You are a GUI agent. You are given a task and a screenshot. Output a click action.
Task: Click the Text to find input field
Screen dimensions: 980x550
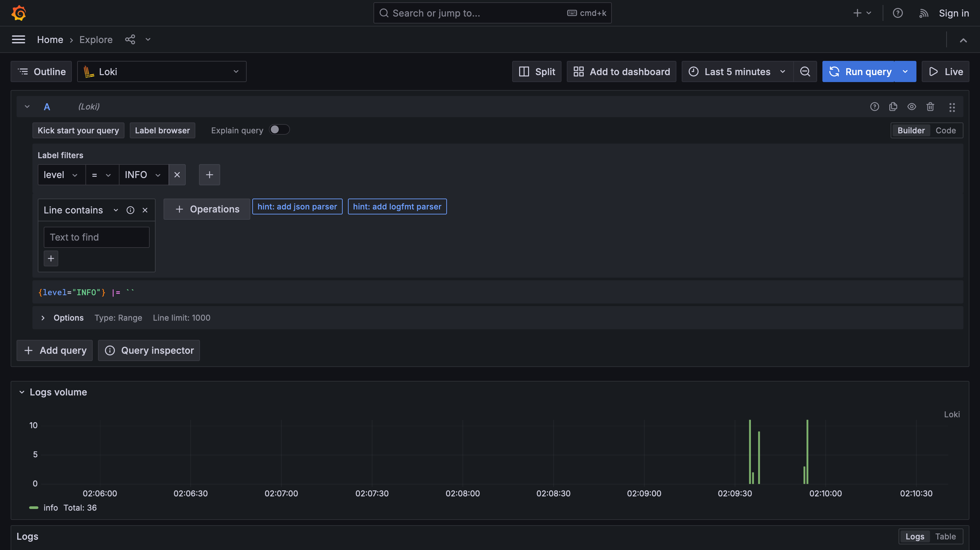[x=97, y=237]
